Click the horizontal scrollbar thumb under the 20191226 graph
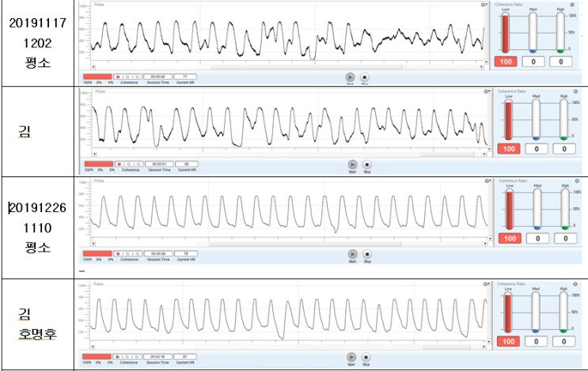The width and height of the screenshot is (588, 371). pos(305,244)
